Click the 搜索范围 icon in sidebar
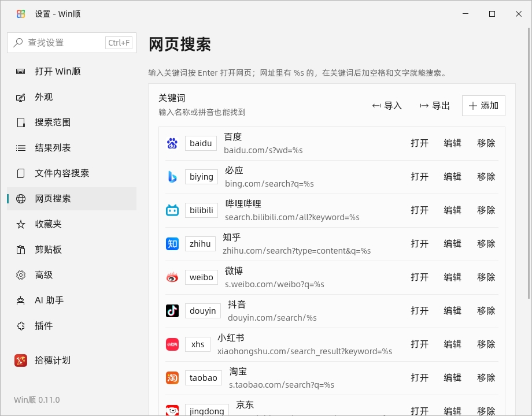Screen dimensions: 532x416 [x=21, y=122]
